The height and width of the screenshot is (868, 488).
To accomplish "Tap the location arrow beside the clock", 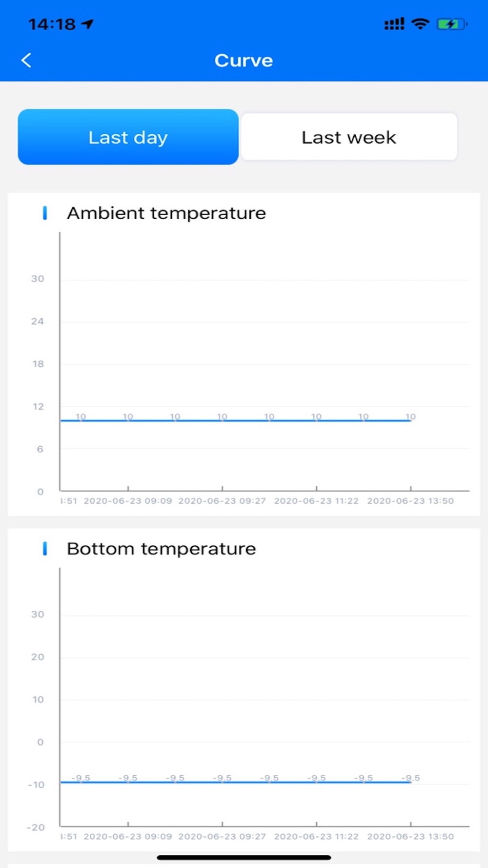I will coord(88,23).
